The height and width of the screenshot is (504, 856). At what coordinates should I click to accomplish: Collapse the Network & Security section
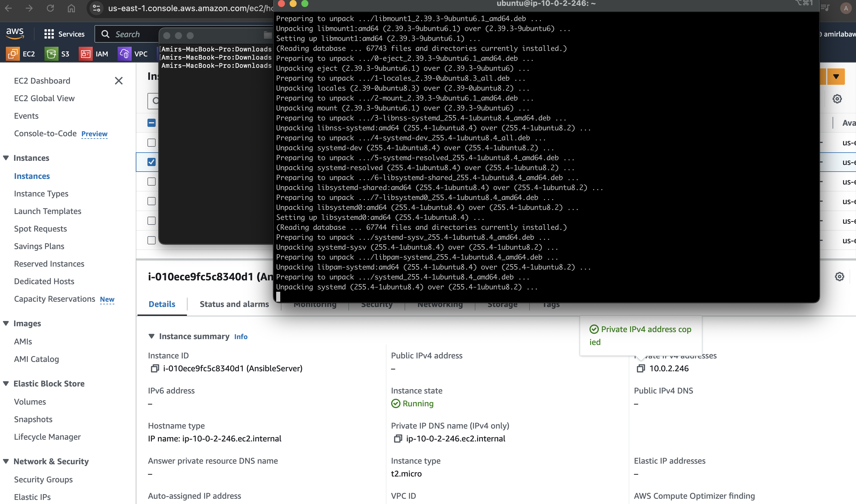(x=6, y=461)
